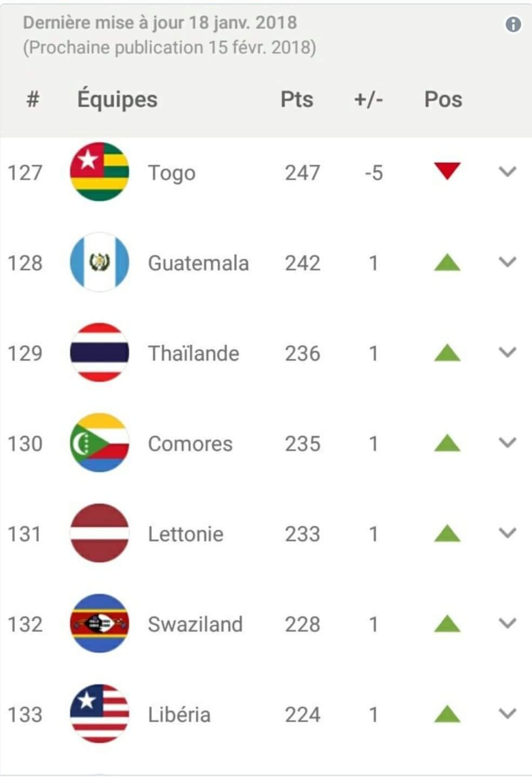The height and width of the screenshot is (777, 532).
Task: Click the Guatemala team name
Action: [198, 263]
